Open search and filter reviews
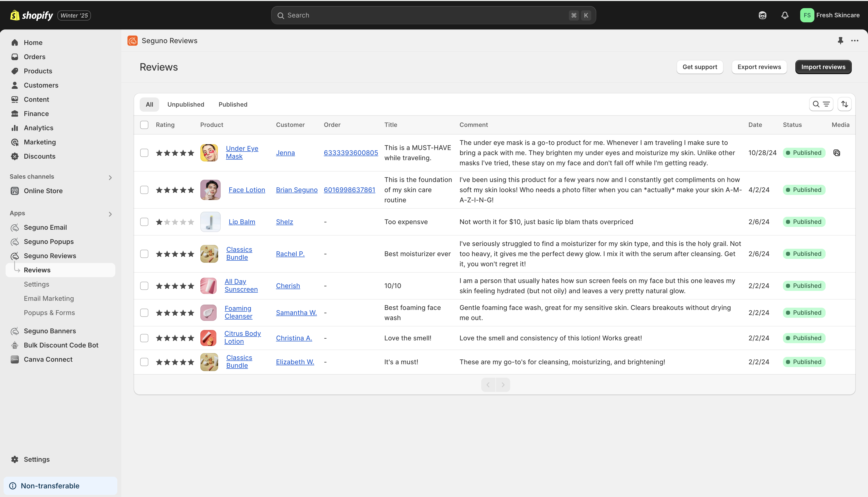 tap(821, 104)
